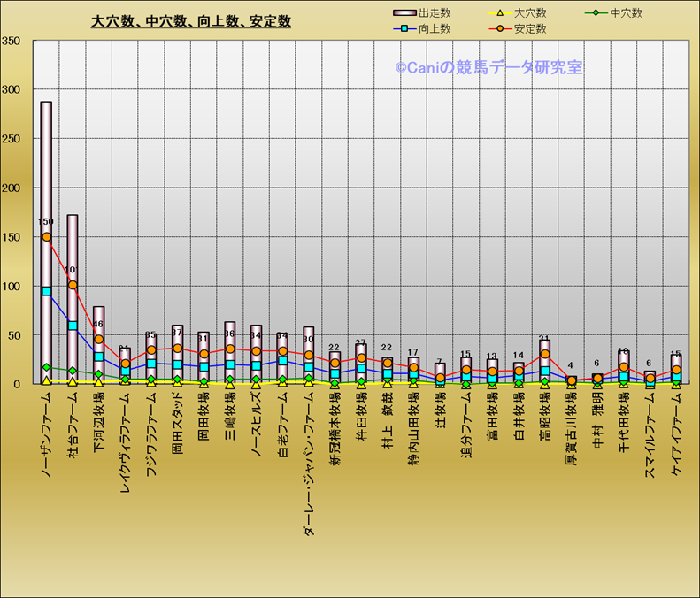The height and width of the screenshot is (598, 700).
Task: Click the 出走数 bar legend icon
Action: 404,13
